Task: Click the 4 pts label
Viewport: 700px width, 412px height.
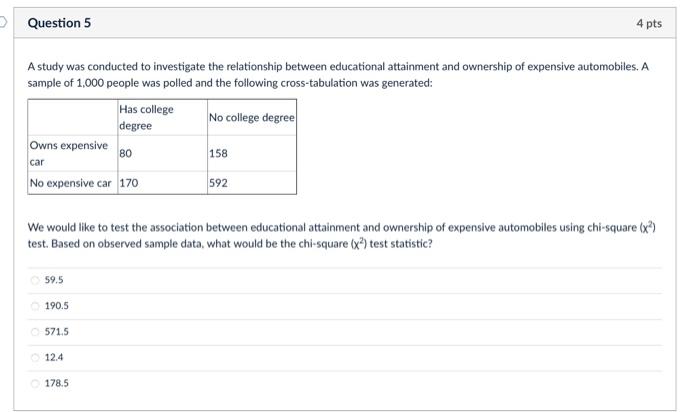Action: tap(649, 23)
